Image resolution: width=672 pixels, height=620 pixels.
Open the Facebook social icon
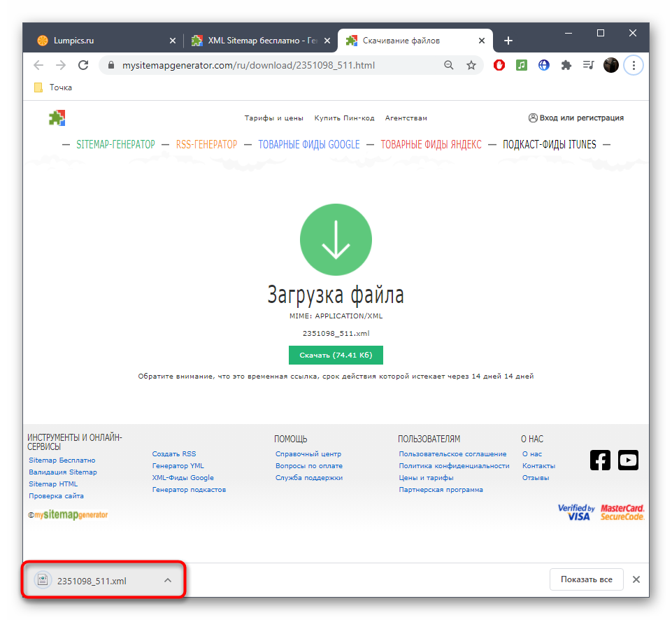(x=600, y=460)
